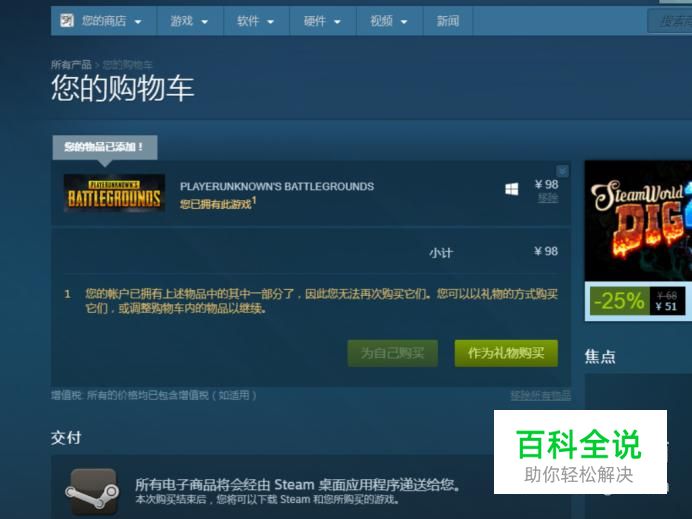Remove PUBG from cart via 移除 link

[548, 198]
